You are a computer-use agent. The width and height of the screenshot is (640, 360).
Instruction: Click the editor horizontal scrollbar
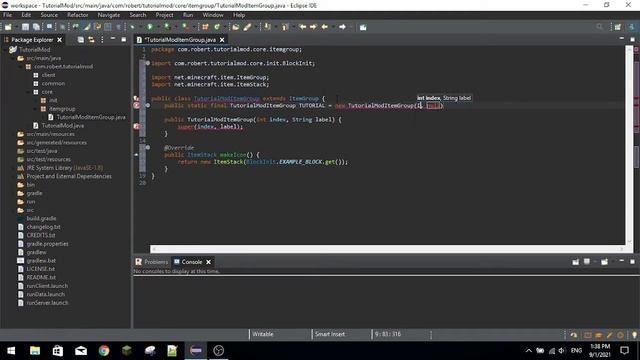point(387,249)
